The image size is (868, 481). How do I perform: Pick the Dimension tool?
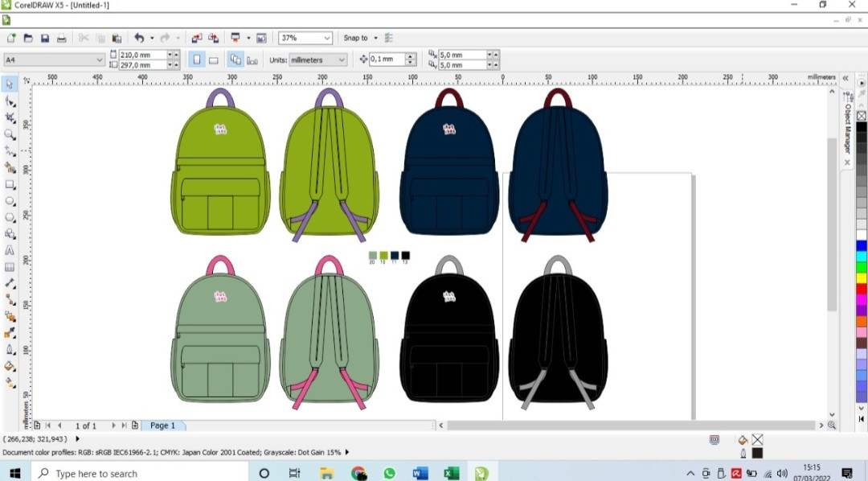point(10,283)
